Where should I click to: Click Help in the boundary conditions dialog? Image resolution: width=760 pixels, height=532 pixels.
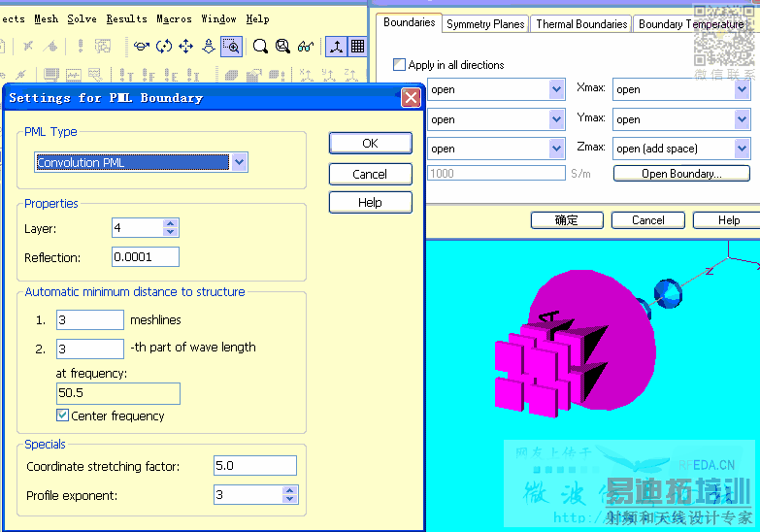coord(729,220)
